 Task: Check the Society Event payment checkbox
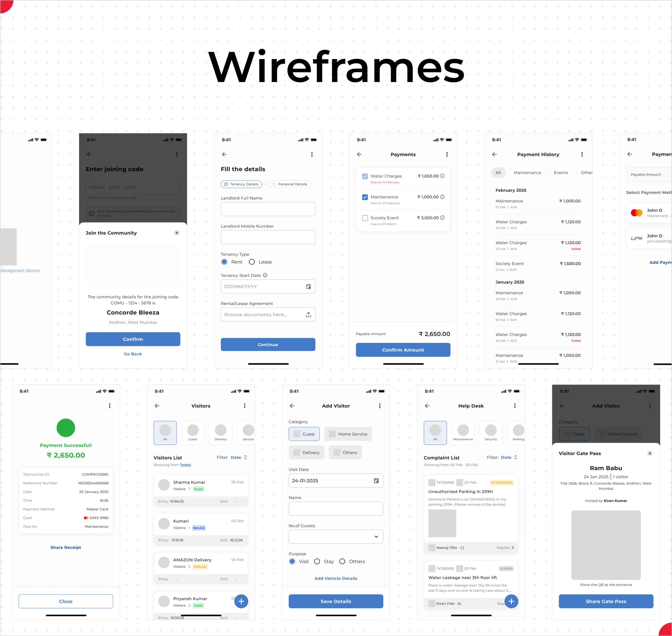pos(365,218)
